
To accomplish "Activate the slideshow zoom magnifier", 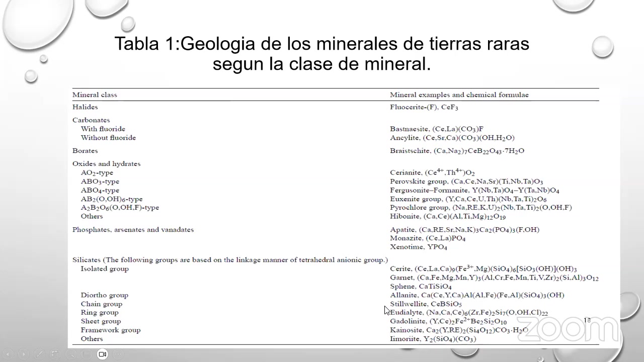I will coord(71,354).
